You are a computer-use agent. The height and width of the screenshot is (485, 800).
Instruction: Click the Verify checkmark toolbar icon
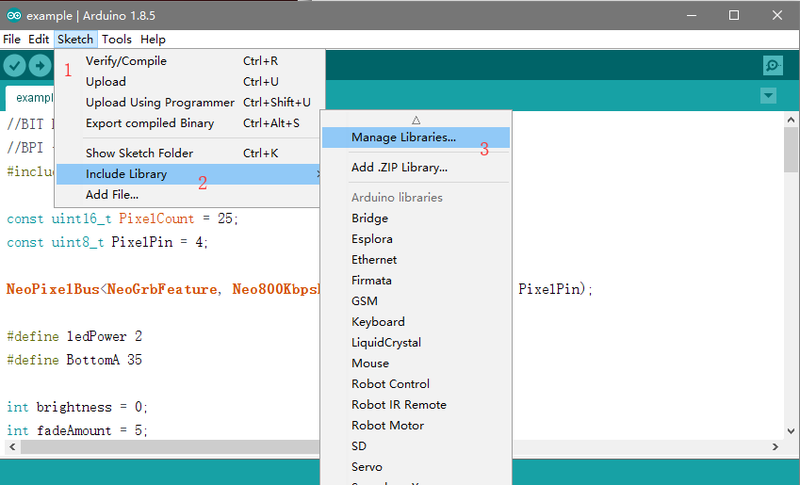click(x=14, y=66)
